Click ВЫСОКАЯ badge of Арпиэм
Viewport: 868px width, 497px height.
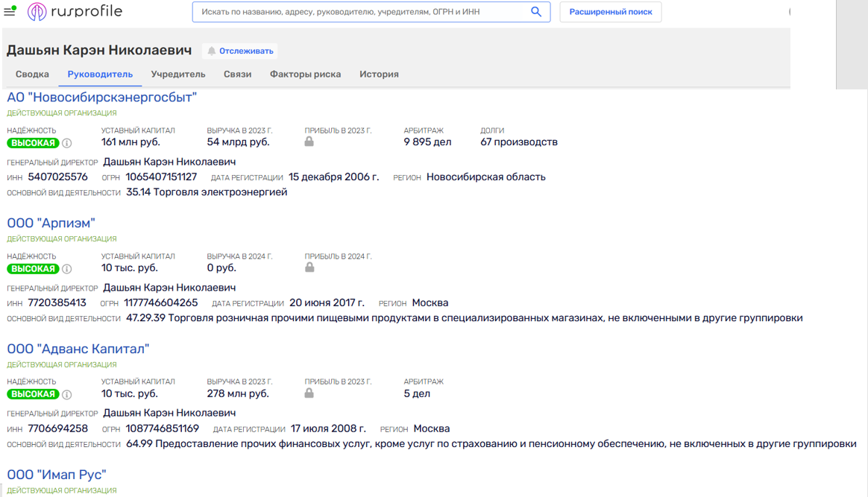click(x=34, y=269)
